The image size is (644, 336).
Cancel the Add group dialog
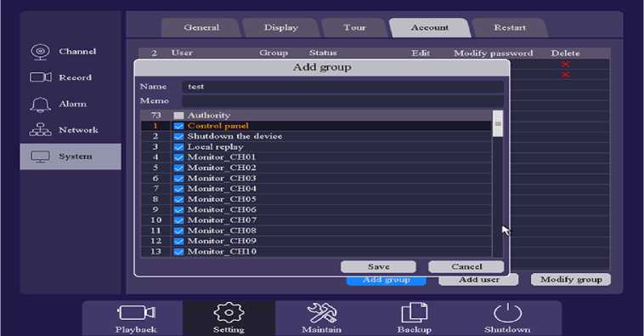coord(466,267)
